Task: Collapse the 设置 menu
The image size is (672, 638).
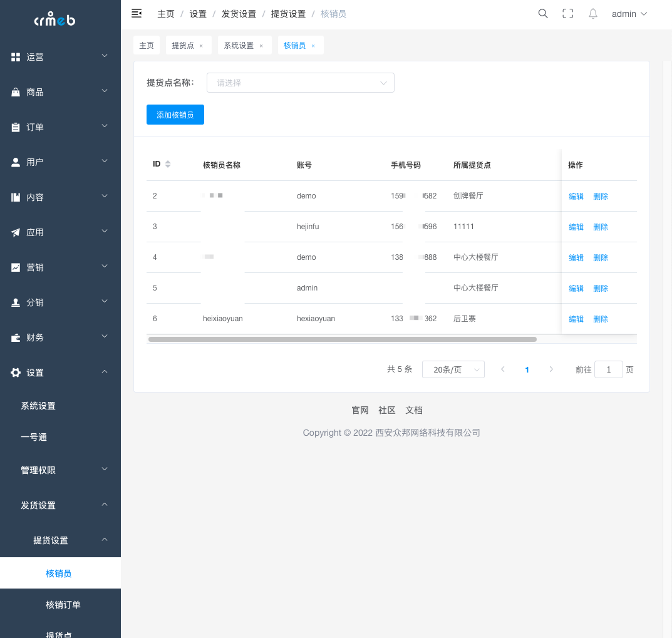Action: point(105,372)
